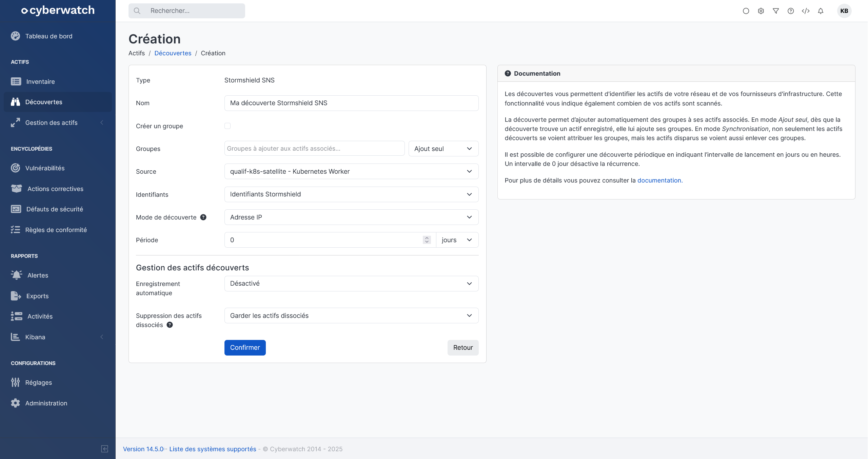Open Réglages in sidebar
Image resolution: width=868 pixels, height=459 pixels.
(58, 382)
